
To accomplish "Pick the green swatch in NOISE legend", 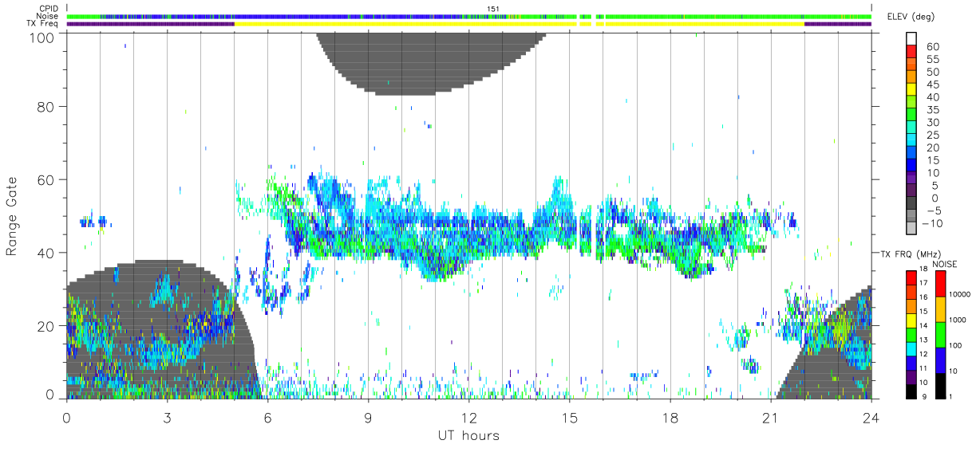I will [x=942, y=335].
